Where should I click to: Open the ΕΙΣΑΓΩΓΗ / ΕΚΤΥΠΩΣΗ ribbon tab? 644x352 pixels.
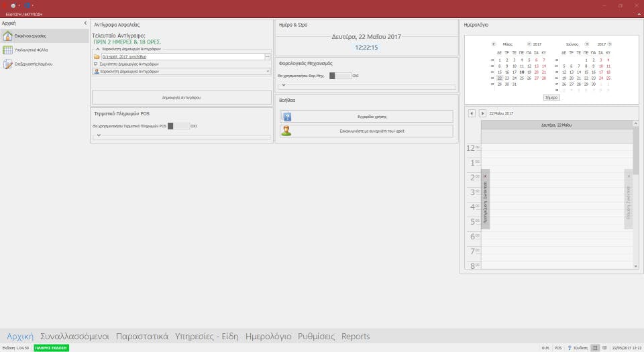pyautogui.click(x=24, y=14)
